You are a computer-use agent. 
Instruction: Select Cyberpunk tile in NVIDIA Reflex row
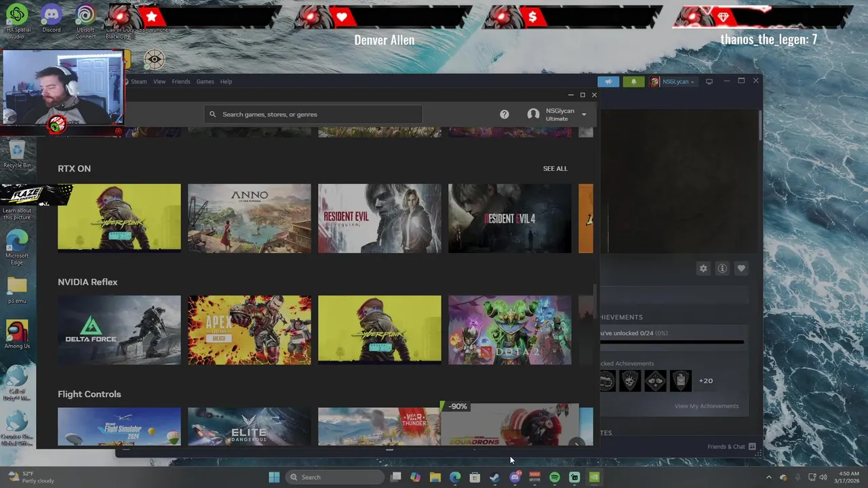(380, 330)
